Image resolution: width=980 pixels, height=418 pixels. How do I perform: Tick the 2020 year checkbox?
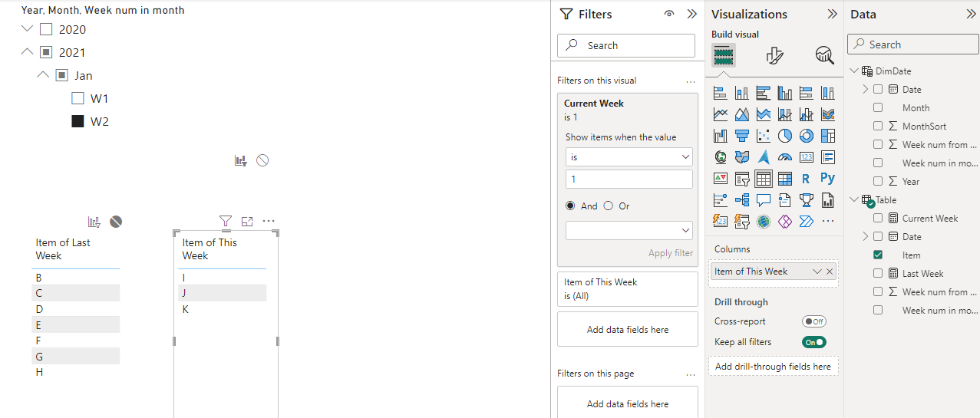point(46,29)
